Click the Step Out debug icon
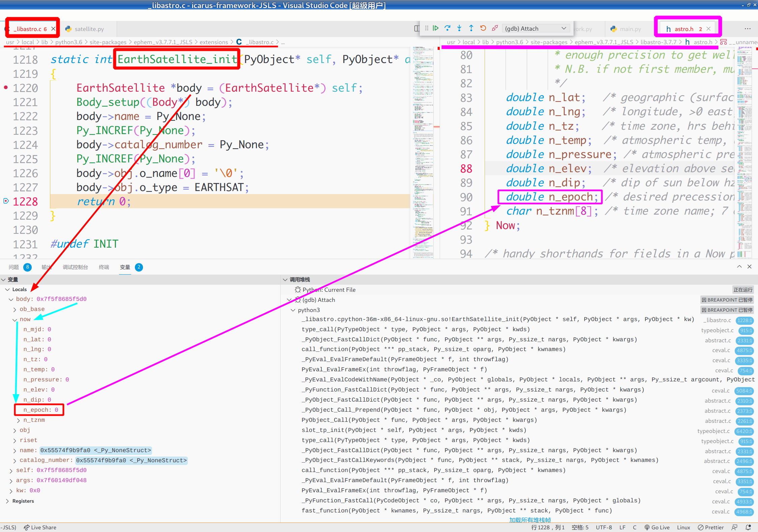Viewport: 758px width, 532px height. point(471,28)
